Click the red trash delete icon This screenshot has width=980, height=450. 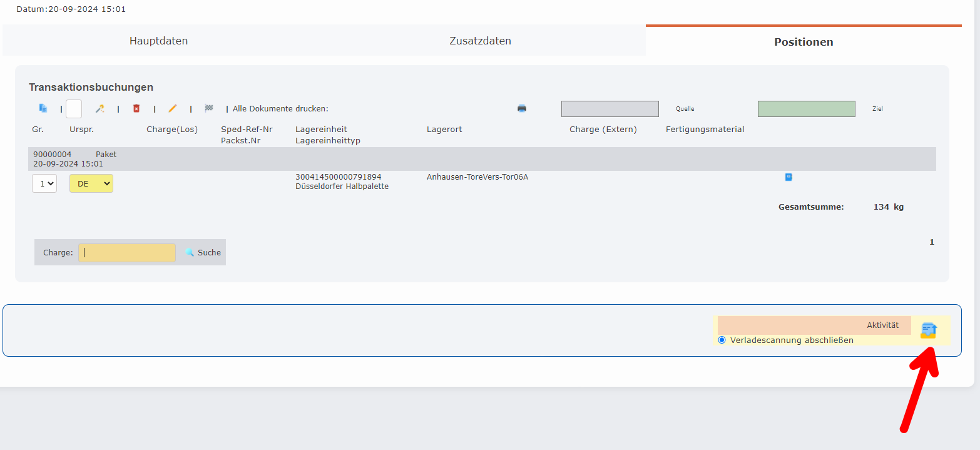tap(136, 108)
